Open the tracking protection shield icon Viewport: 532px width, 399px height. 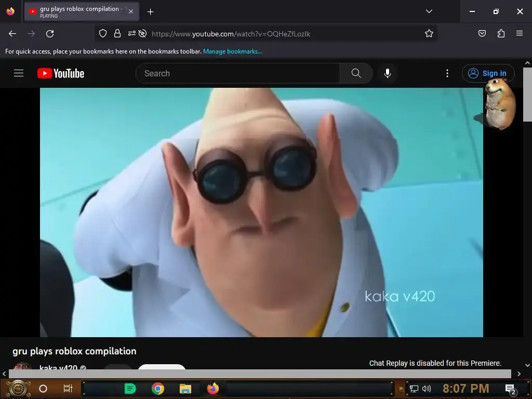(103, 33)
